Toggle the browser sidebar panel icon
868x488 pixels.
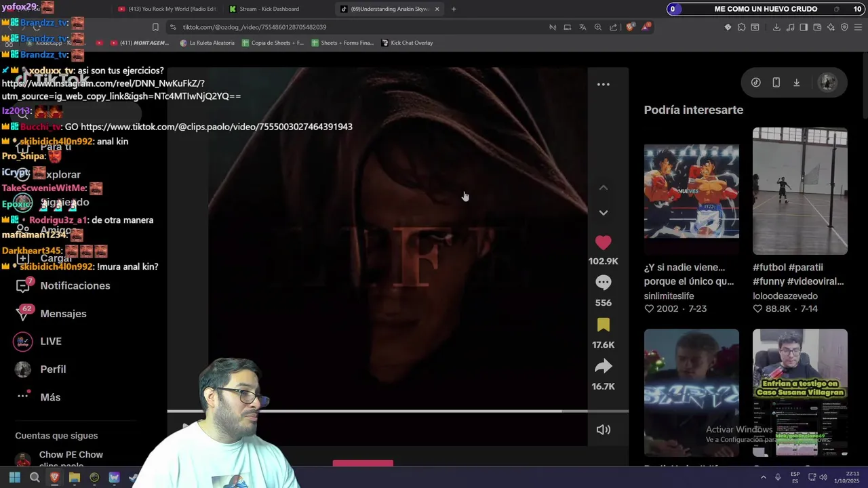coord(804,27)
